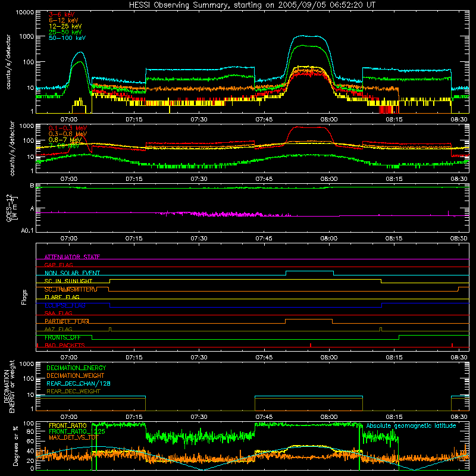This screenshot has width=476, height=476.
Task: Click the Absolute geomagnetic latitude label
Action: coord(411,425)
